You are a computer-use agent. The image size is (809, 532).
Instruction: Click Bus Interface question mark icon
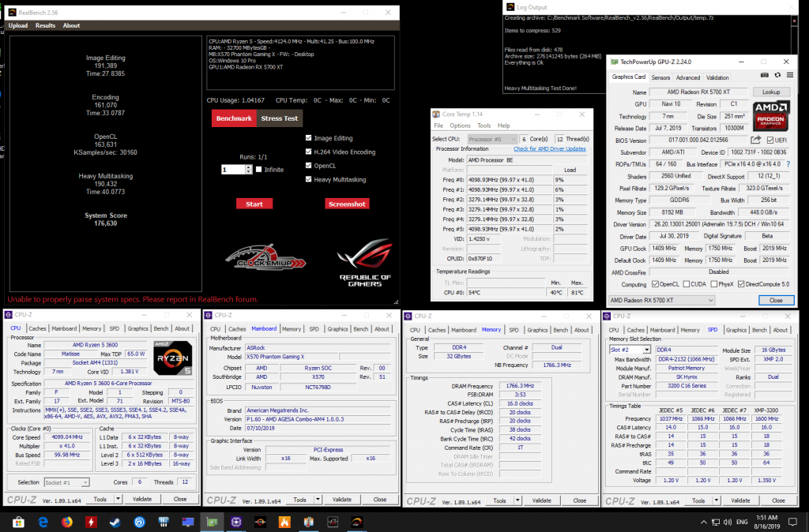(x=786, y=164)
